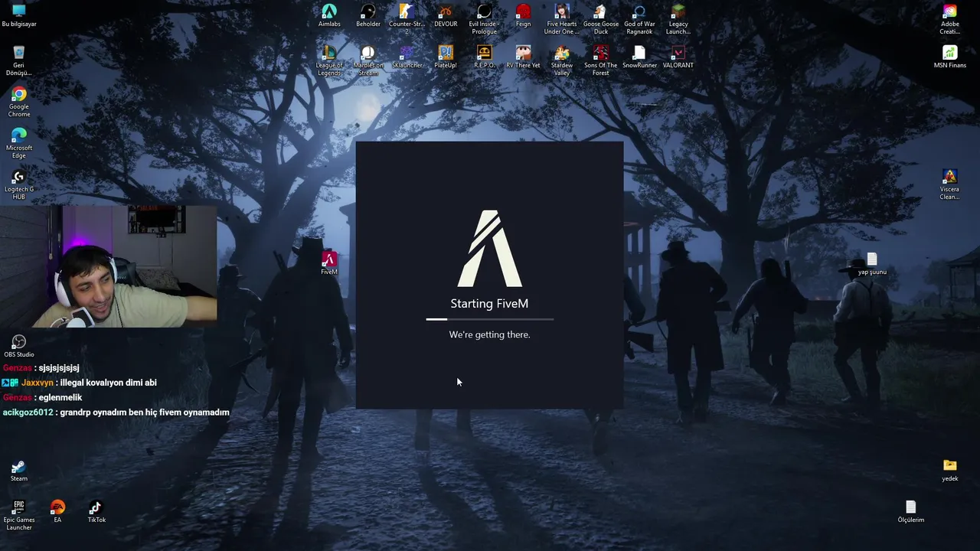This screenshot has width=980, height=551.
Task: Select the R.E.P.O. game icon
Action: [x=484, y=57]
